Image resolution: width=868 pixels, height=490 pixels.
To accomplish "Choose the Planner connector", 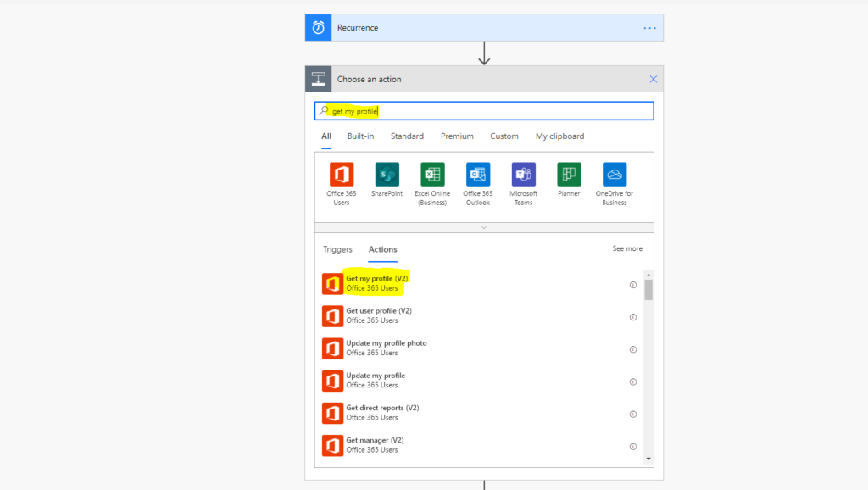I will click(569, 180).
